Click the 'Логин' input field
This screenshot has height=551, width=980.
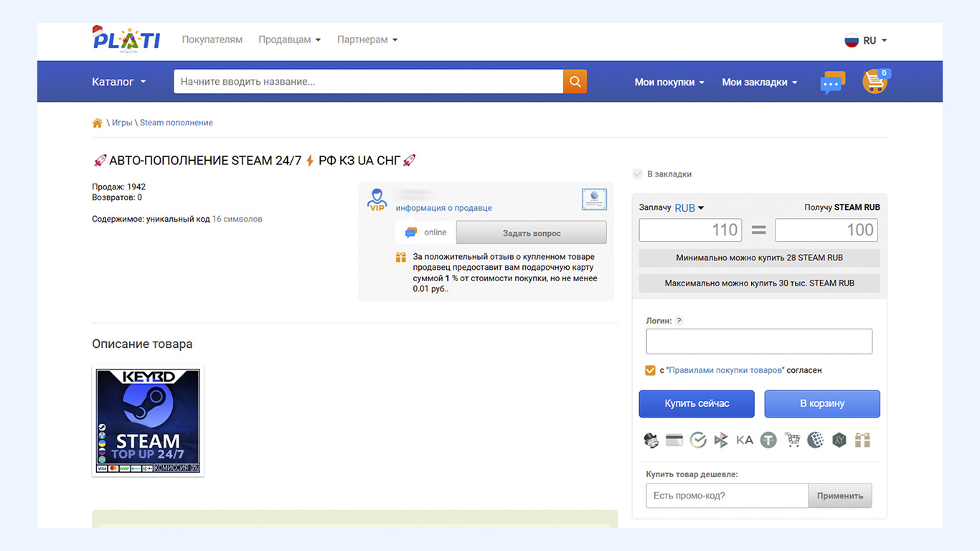coord(759,342)
